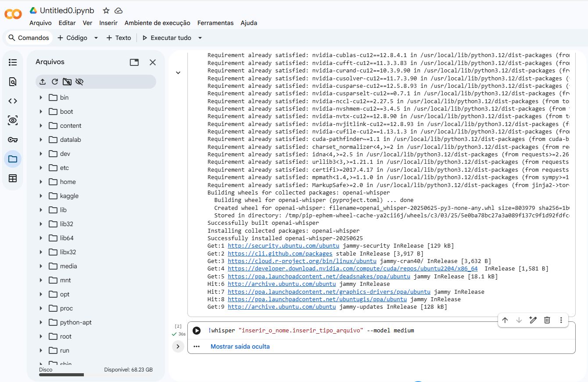The image size is (588, 382).
Task: Open the find and replace sidebar icon
Action: (x=13, y=82)
